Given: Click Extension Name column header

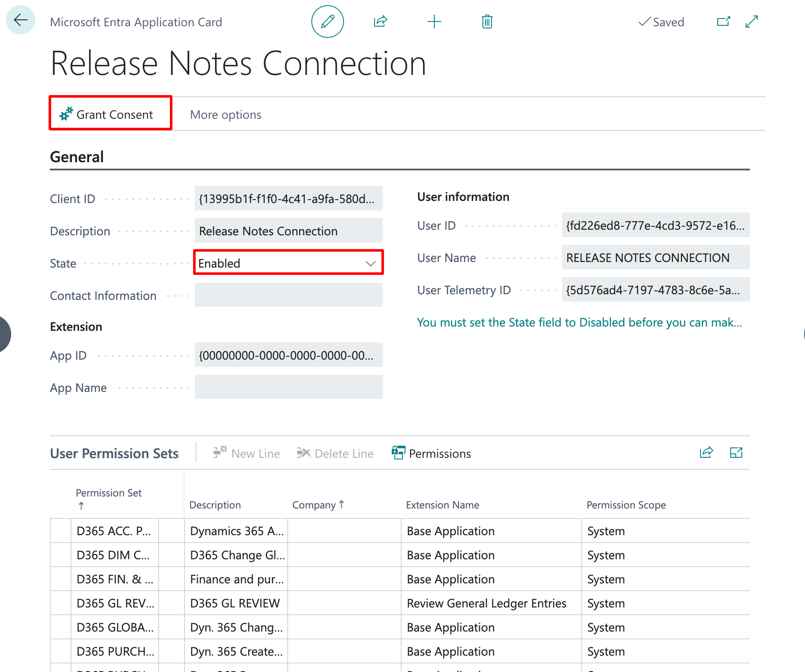Looking at the screenshot, I should [442, 505].
